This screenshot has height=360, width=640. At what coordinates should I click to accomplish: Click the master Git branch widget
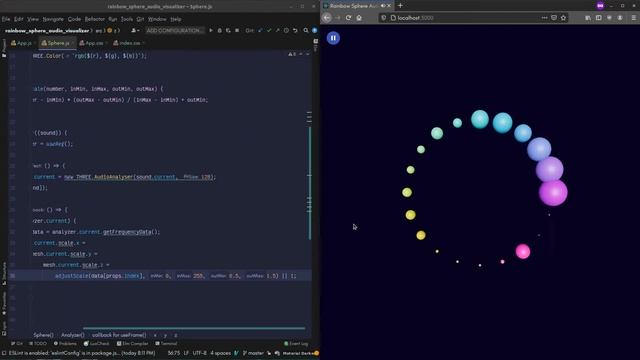pyautogui.click(x=253, y=353)
